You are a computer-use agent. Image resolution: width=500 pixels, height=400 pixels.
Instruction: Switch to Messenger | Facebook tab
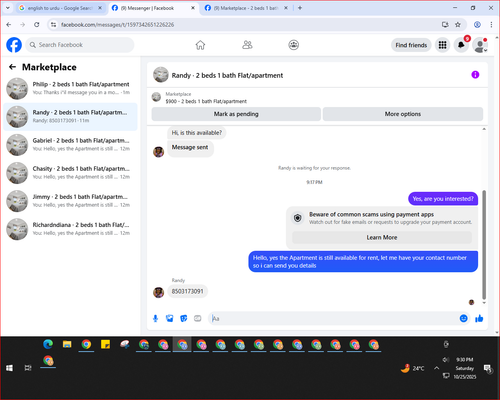pos(152,8)
